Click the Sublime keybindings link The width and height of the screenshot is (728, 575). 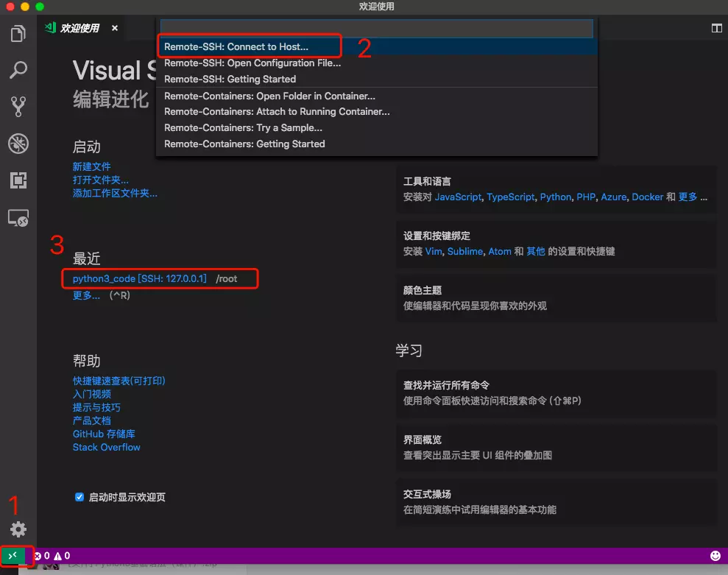[464, 251]
